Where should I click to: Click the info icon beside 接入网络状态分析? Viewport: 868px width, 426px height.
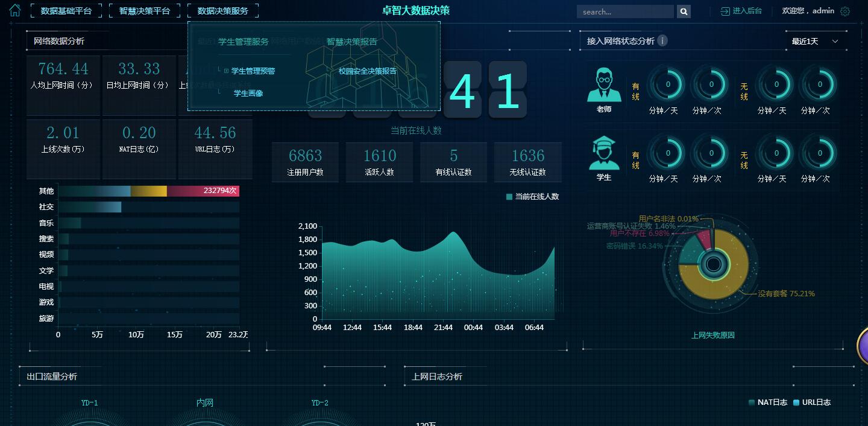click(662, 41)
